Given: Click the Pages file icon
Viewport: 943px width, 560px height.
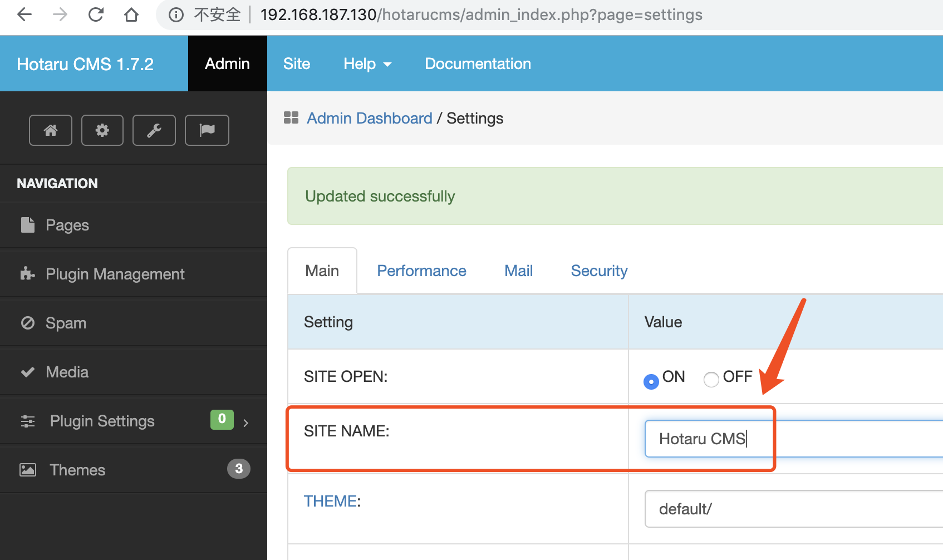Looking at the screenshot, I should 28,225.
